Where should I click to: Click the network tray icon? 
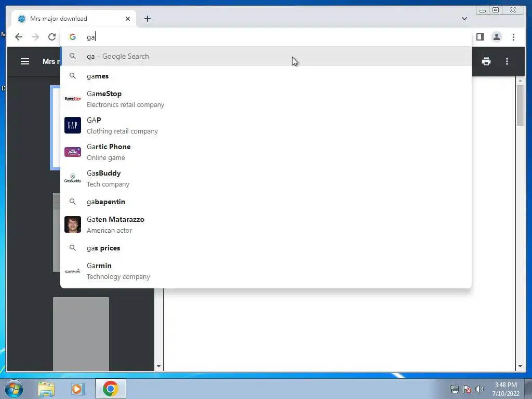(x=454, y=389)
